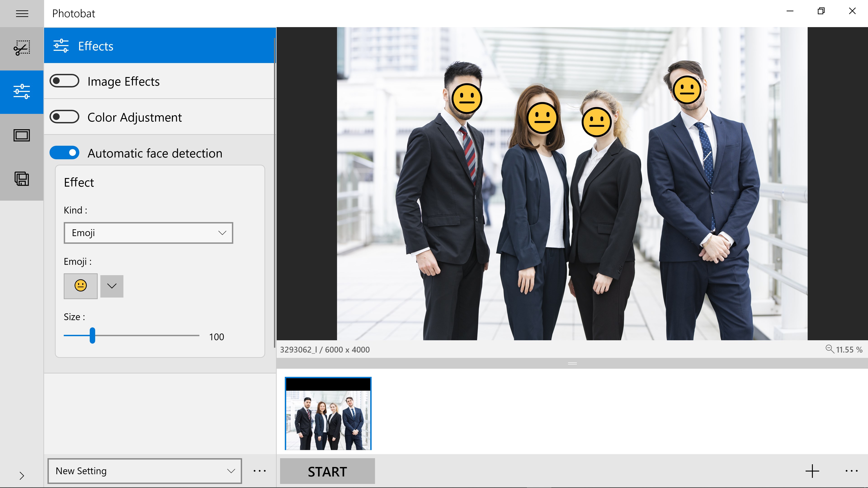Click the neutral face emoji button
The height and width of the screenshot is (488, 868).
click(80, 286)
